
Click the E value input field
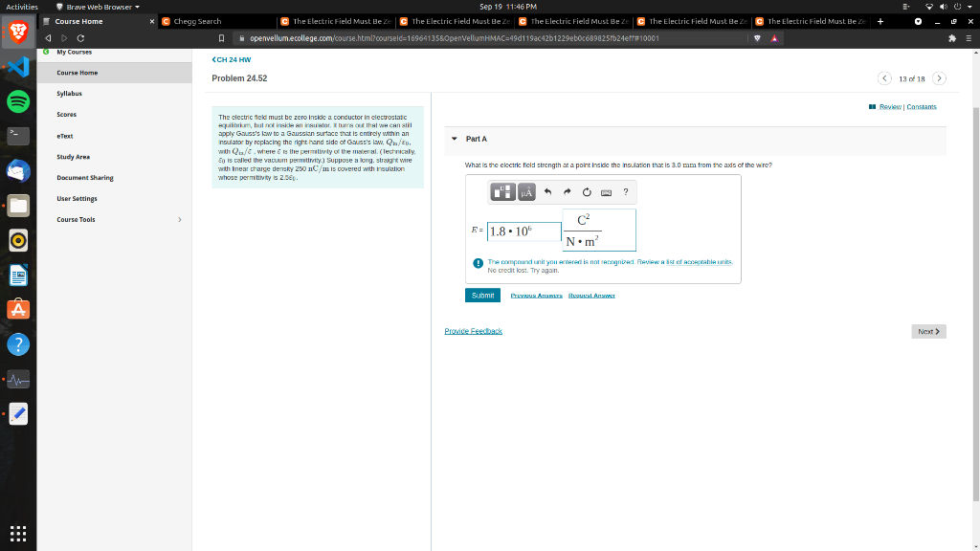523,231
